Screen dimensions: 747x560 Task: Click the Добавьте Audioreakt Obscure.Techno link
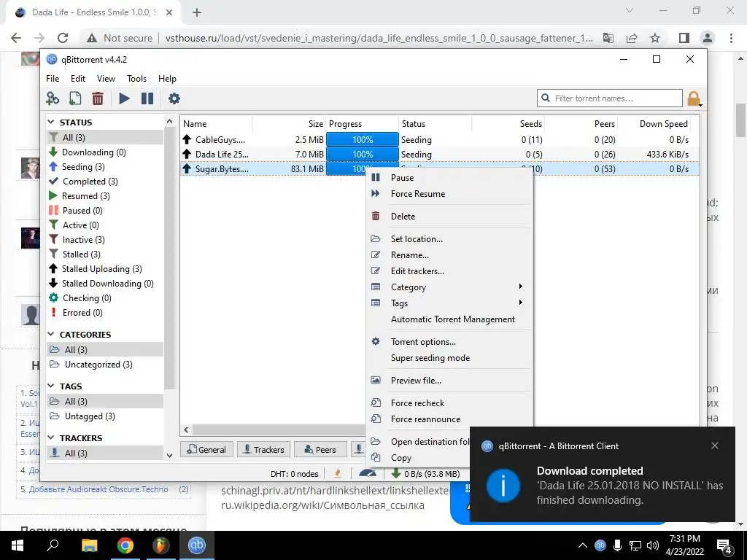(x=98, y=489)
